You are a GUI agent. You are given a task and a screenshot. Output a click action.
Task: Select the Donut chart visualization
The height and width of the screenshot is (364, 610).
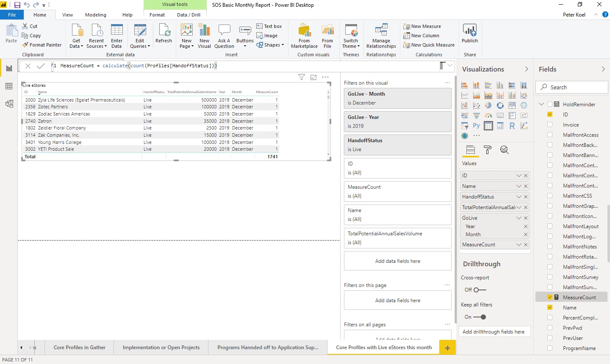pos(500,105)
